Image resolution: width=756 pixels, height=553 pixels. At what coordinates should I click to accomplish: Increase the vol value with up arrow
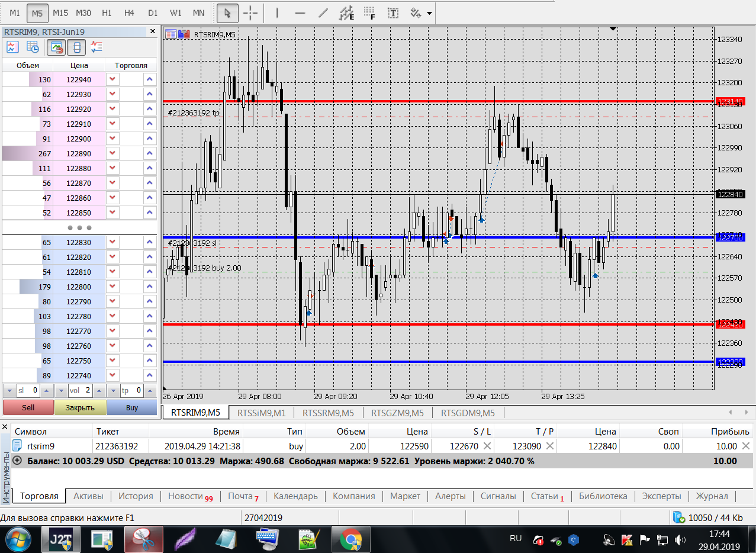tap(99, 391)
